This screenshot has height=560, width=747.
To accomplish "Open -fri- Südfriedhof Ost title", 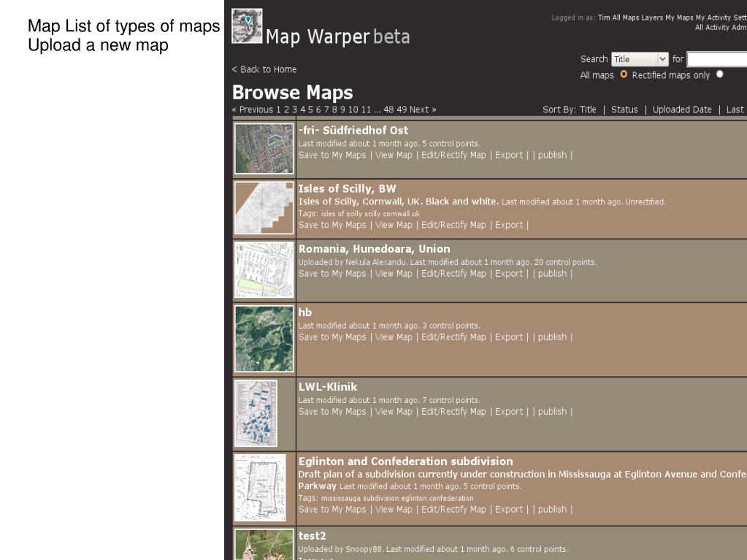I will coord(353,131).
